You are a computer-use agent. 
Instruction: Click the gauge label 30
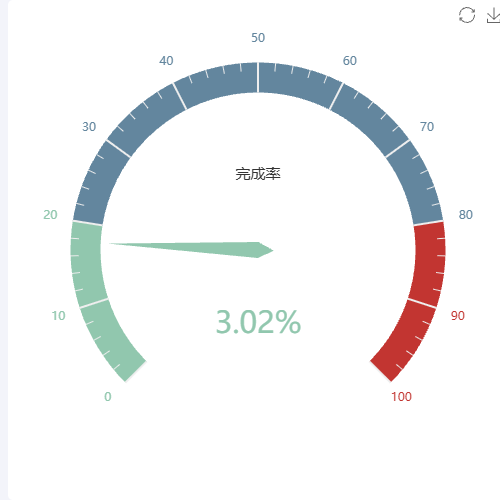pos(89,127)
